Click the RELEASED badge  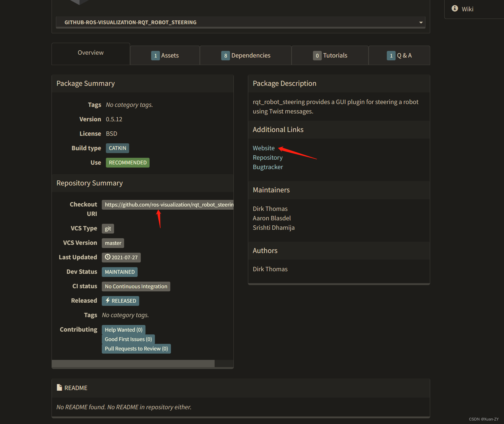tap(120, 301)
